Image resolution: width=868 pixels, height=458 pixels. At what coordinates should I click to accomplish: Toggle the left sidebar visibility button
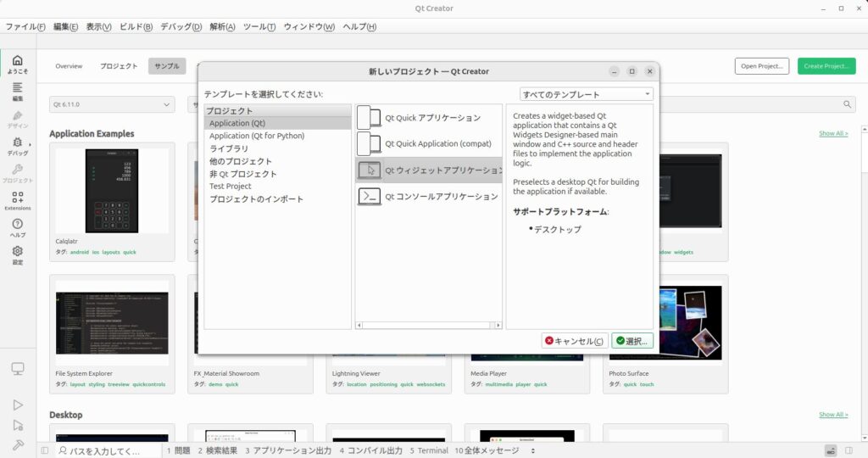pos(44,450)
